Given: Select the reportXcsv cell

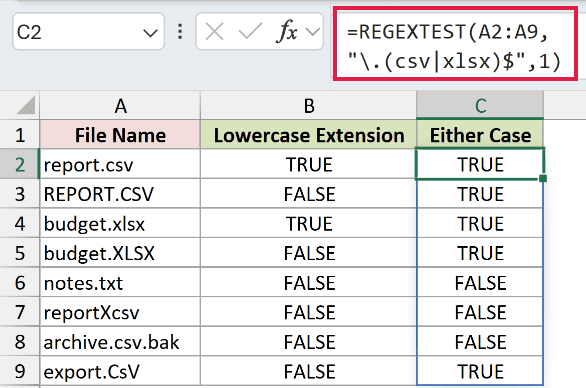Looking at the screenshot, I should click(x=120, y=312).
